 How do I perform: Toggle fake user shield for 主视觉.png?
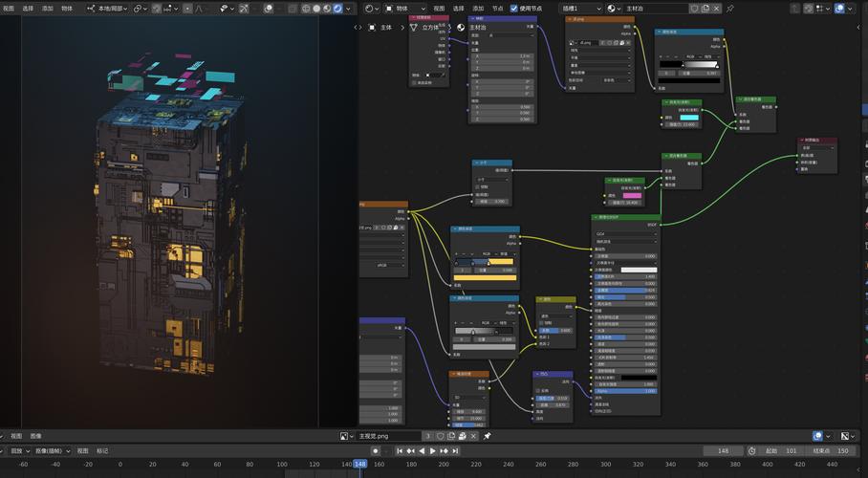441,437
